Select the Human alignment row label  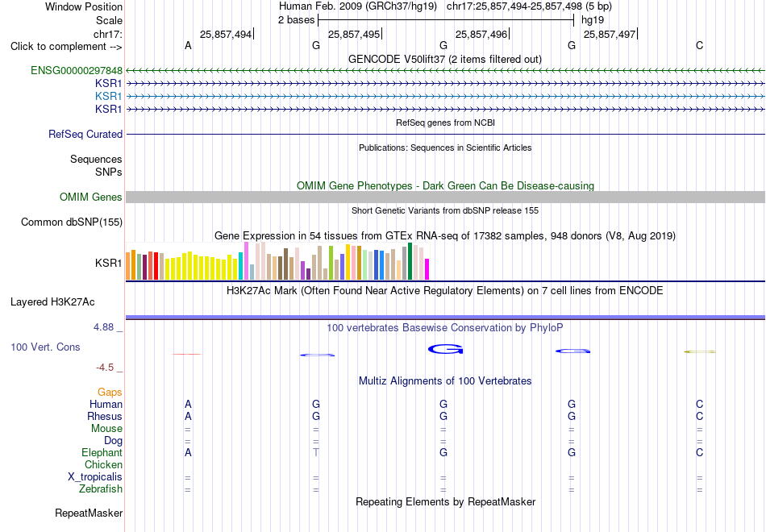pyautogui.click(x=106, y=404)
